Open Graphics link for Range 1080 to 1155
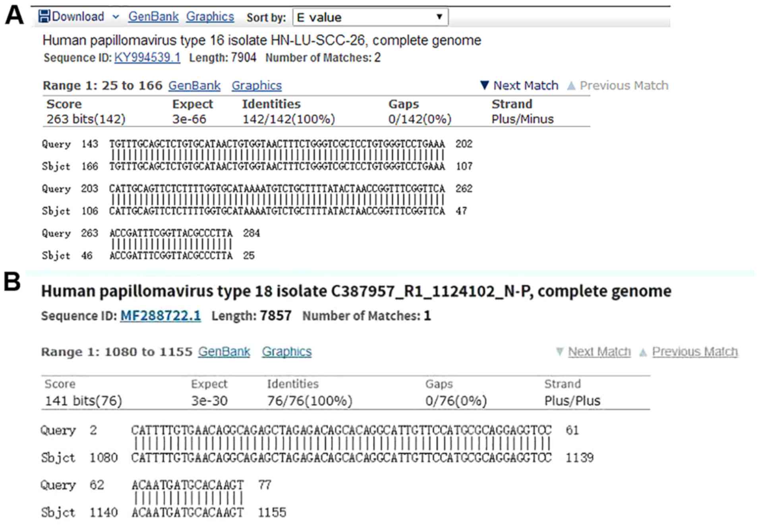 (286, 352)
